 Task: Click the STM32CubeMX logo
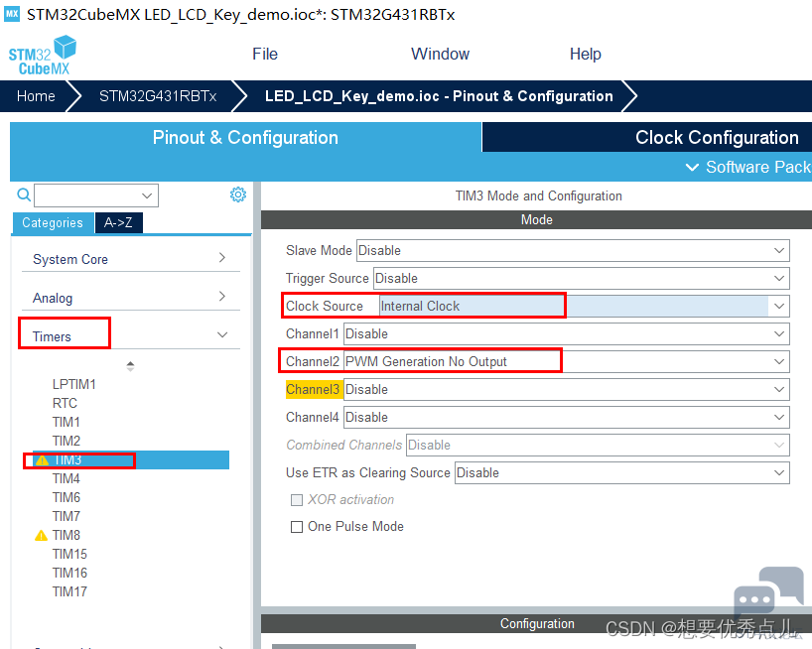[x=43, y=56]
